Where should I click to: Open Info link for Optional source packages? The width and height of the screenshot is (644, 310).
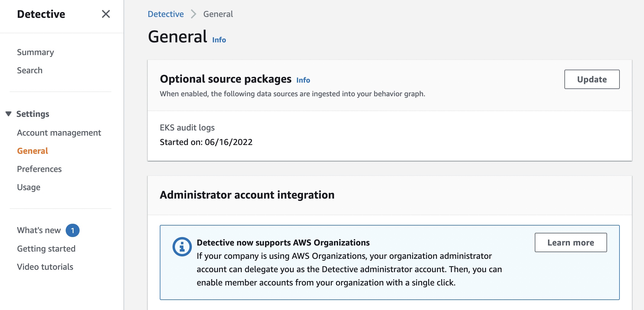point(303,80)
